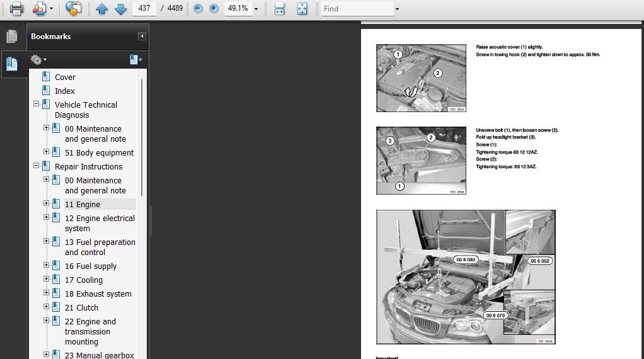Expand first 00 Maintenance and general note
This screenshot has height=359, width=644.
[x=47, y=128]
